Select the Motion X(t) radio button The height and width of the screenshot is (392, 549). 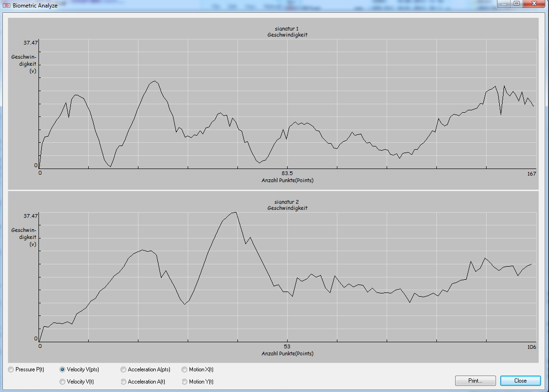[184, 369]
